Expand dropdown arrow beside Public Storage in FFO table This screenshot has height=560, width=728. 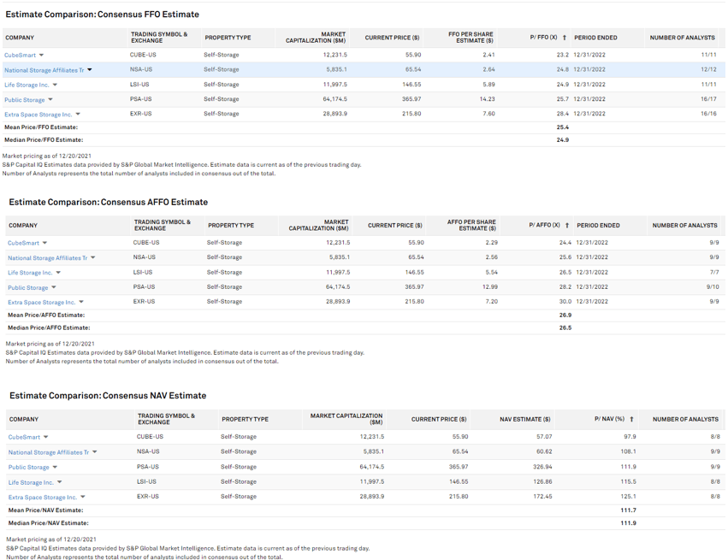point(50,100)
